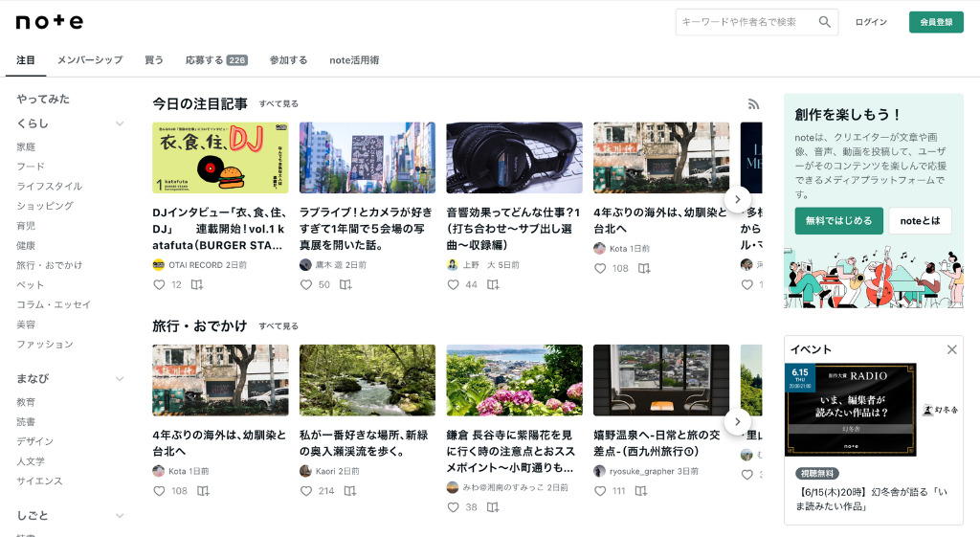This screenshot has width=980, height=537.
Task: Open the OTAI RECORD author avatar
Action: [159, 265]
